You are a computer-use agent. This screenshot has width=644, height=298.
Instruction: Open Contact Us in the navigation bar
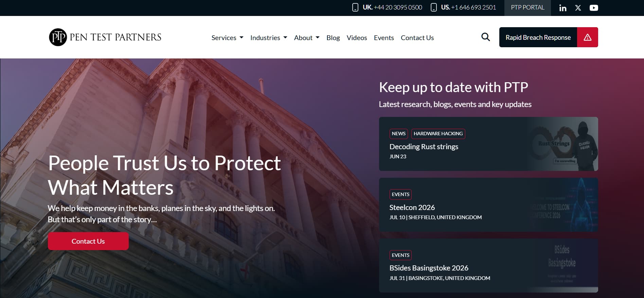click(417, 38)
